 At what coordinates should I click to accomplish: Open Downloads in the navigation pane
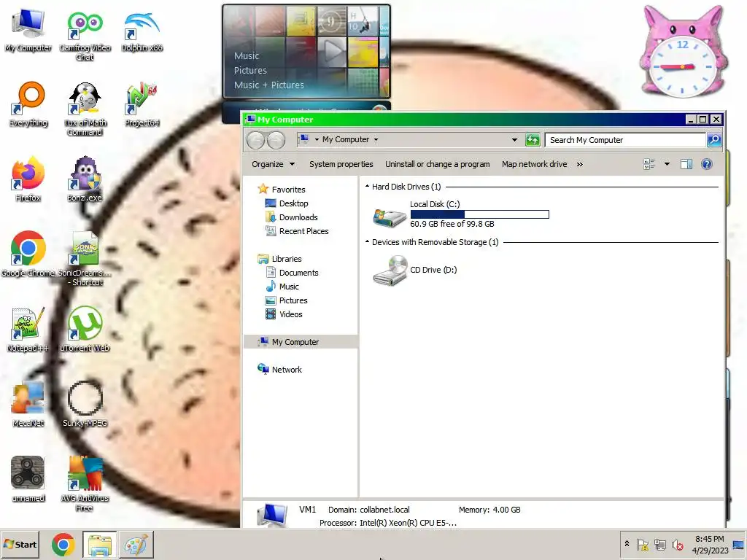click(x=291, y=217)
